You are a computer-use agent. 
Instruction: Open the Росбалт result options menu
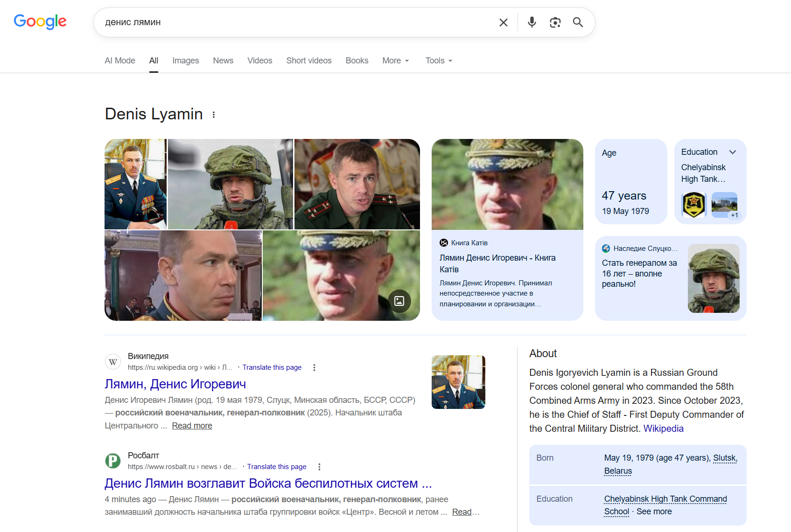(319, 467)
